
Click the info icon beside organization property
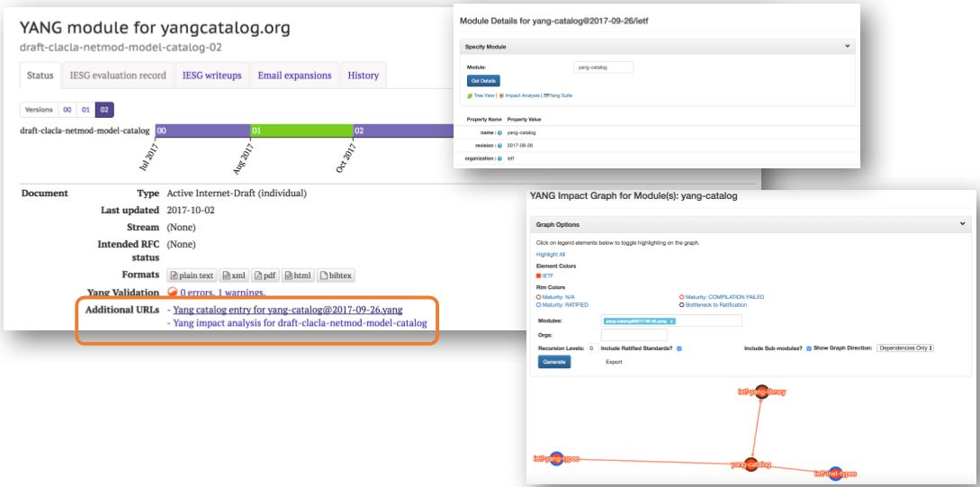click(499, 158)
